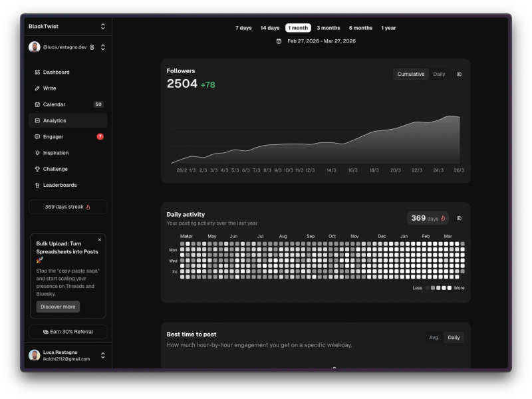
Task: Select the Cumulative view toggle
Action: [410, 74]
